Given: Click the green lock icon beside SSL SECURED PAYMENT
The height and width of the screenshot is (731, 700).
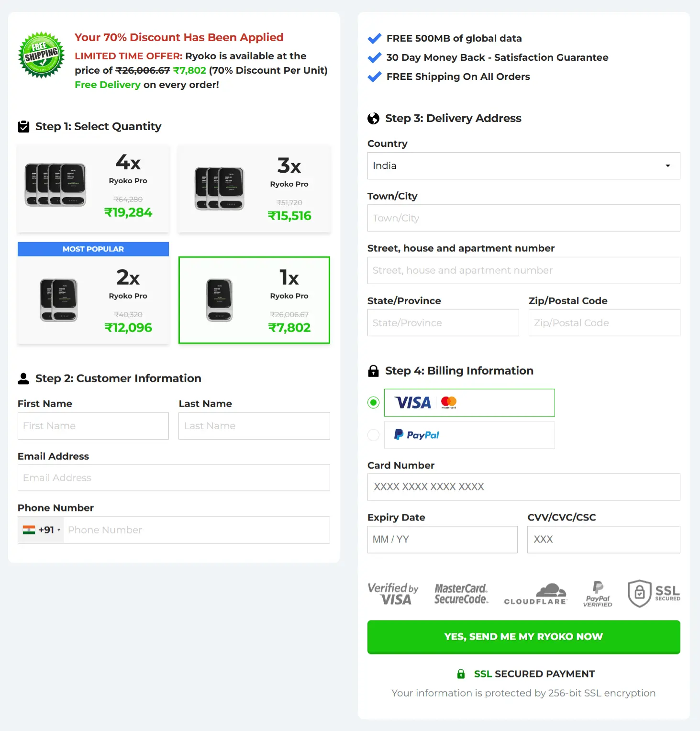Looking at the screenshot, I should (x=461, y=674).
